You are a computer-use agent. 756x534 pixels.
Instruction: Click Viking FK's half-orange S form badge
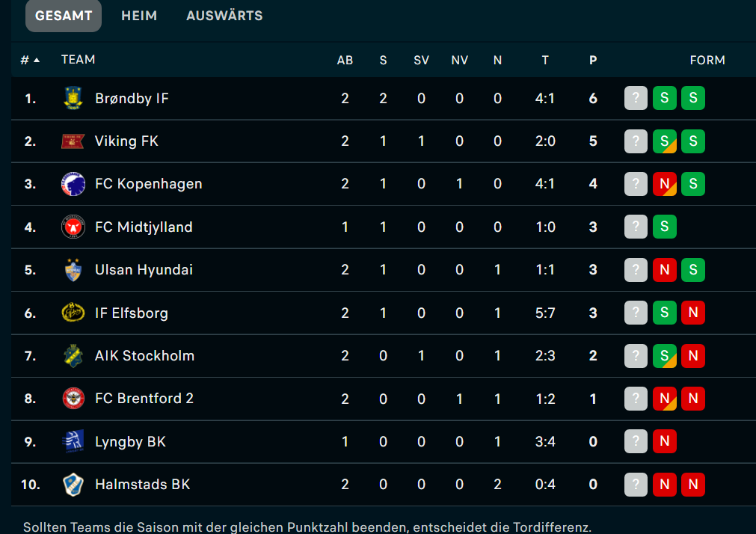click(x=664, y=141)
